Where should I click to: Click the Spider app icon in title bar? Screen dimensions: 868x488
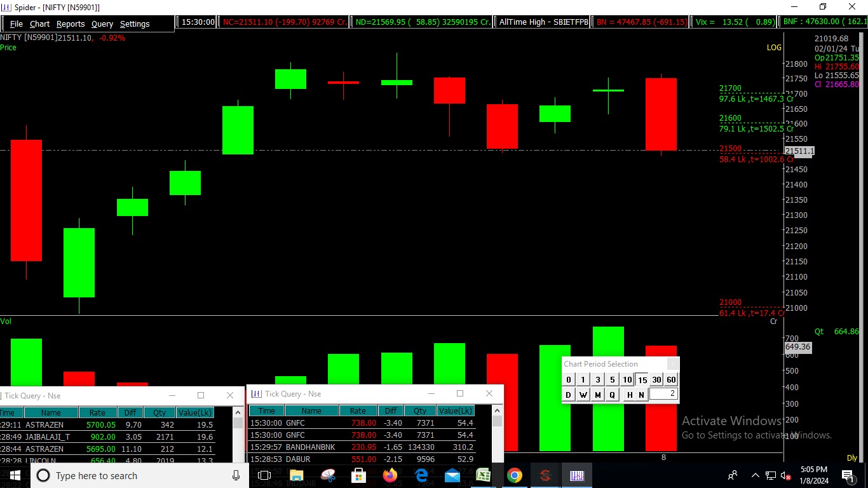coord(6,7)
